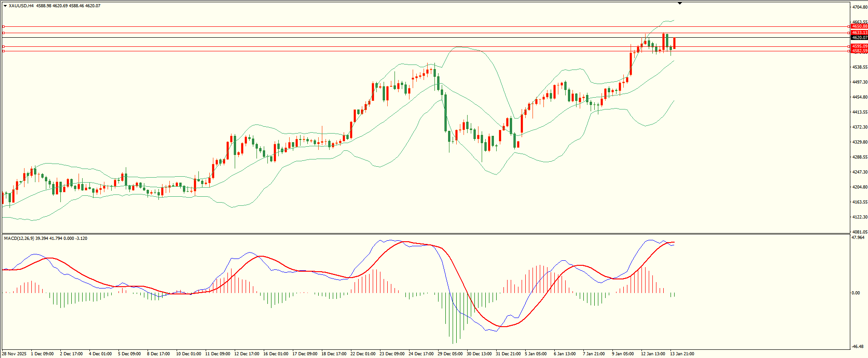
Task: Click the 4329.80 price scale value
Action: tap(860, 142)
